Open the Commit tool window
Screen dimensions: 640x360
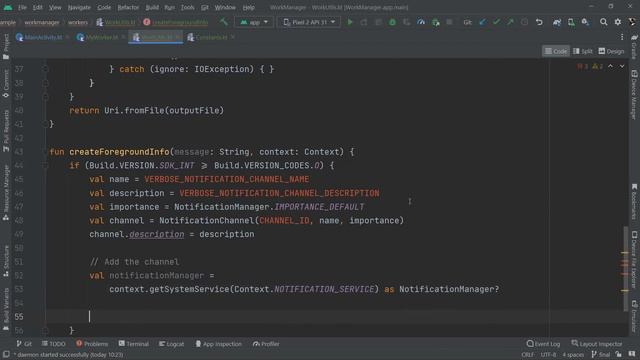(6, 83)
